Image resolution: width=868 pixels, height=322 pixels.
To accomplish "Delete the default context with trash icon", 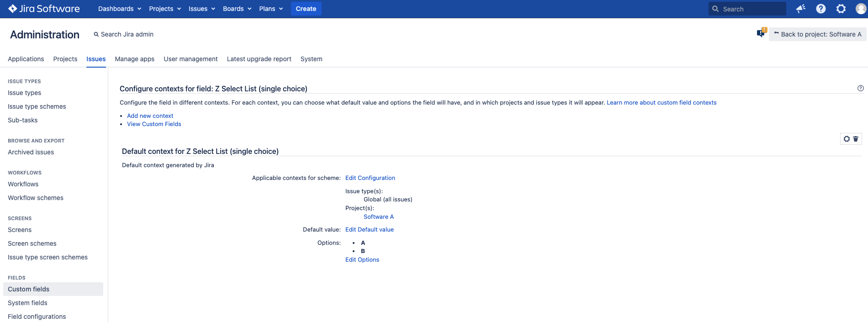I will click(856, 139).
